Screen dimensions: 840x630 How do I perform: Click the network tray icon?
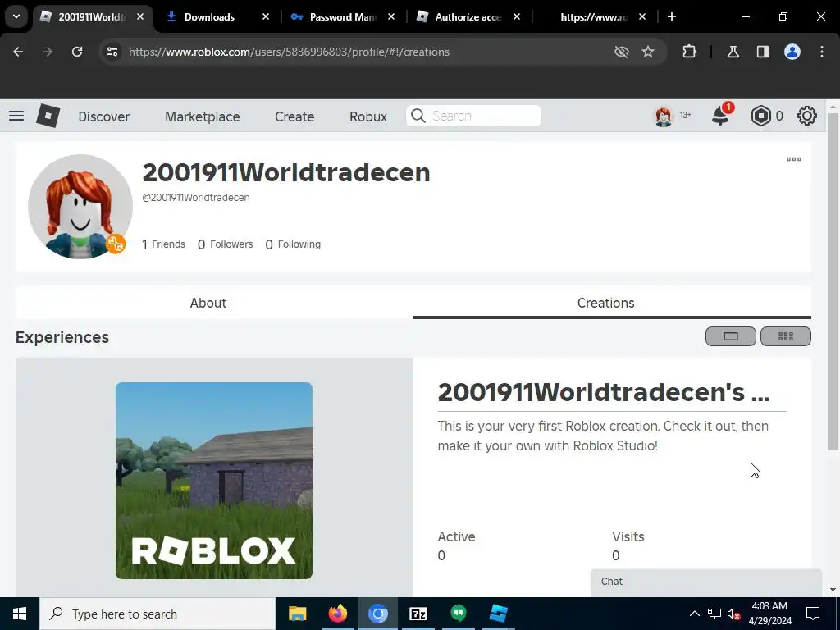(714, 614)
